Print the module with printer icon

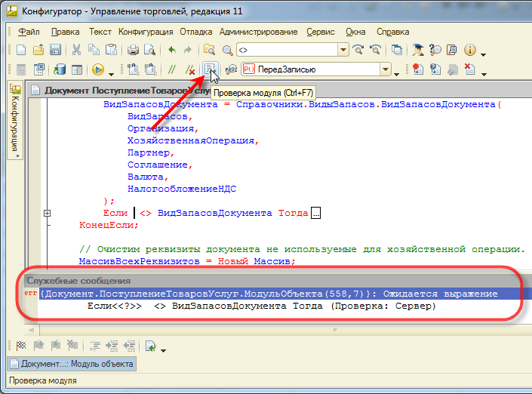coord(133,50)
